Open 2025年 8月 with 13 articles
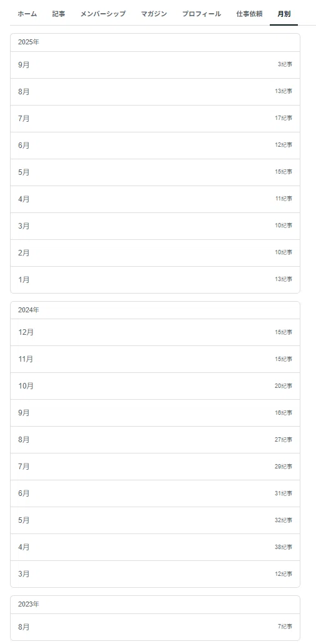The width and height of the screenshot is (316, 644). coord(155,92)
